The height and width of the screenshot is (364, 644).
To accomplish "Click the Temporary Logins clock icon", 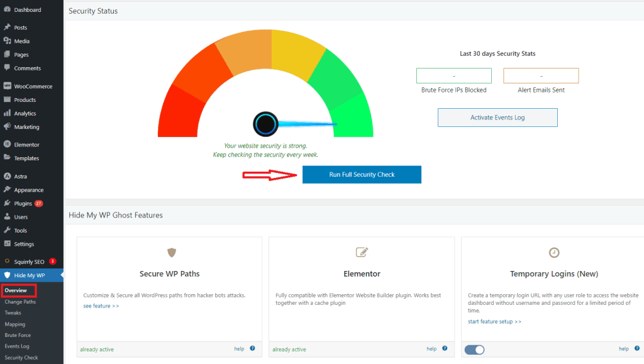I will pyautogui.click(x=554, y=252).
